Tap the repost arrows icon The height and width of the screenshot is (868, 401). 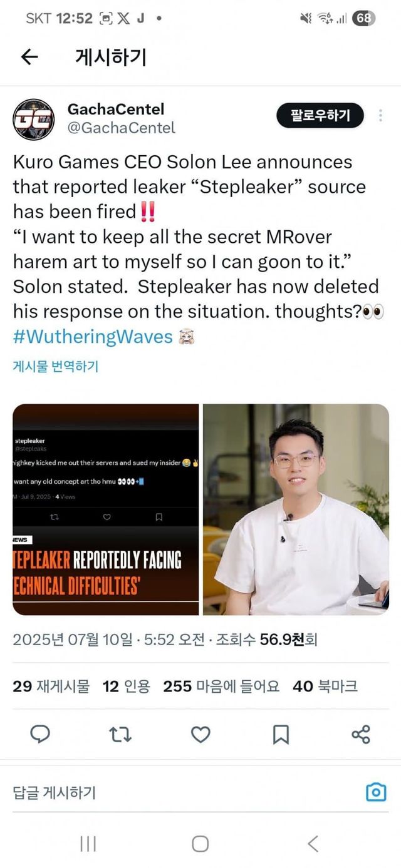tap(120, 734)
